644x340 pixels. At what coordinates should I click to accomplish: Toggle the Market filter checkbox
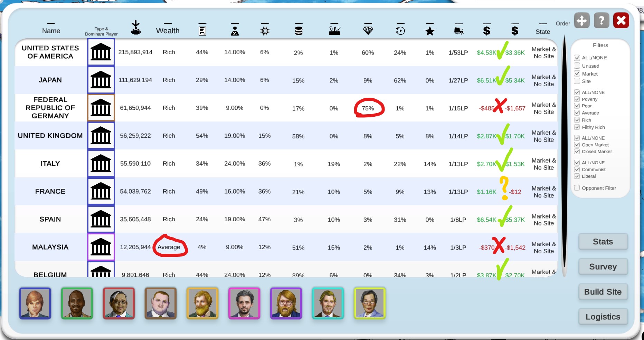click(577, 74)
